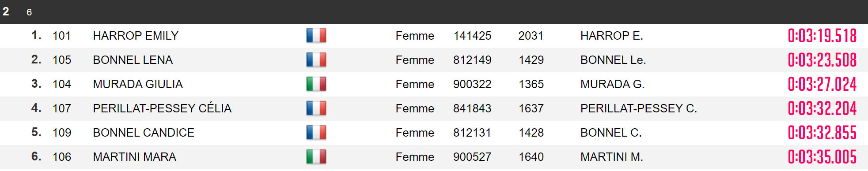Open racer name HARROP EMILY
The width and height of the screenshot is (868, 171).
tap(136, 36)
